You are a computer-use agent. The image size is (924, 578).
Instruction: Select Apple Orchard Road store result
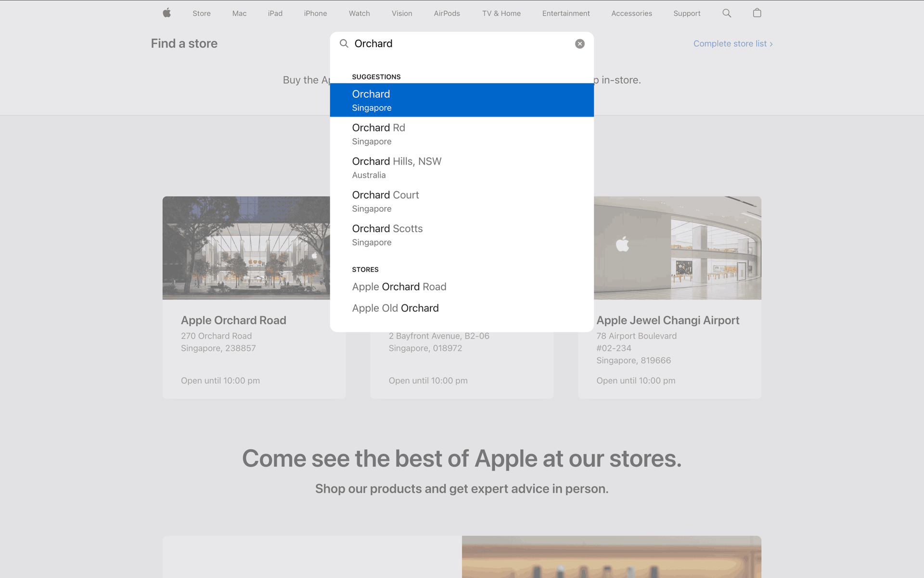pos(462,287)
